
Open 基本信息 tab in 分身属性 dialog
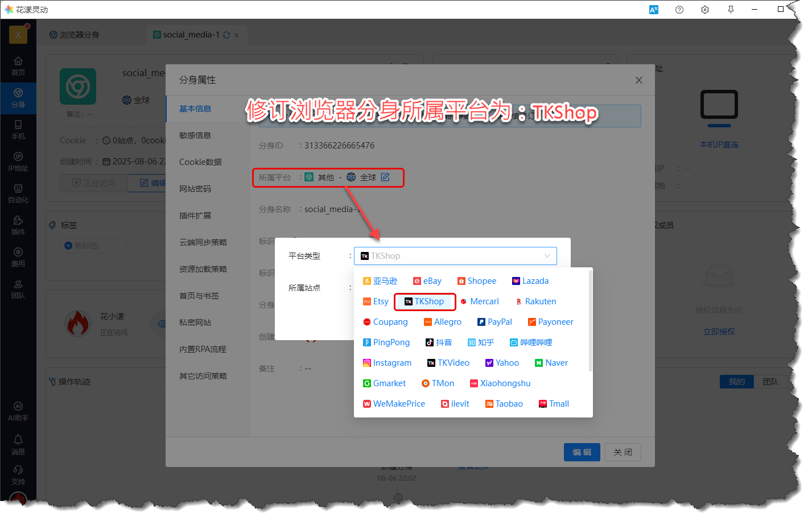(195, 109)
